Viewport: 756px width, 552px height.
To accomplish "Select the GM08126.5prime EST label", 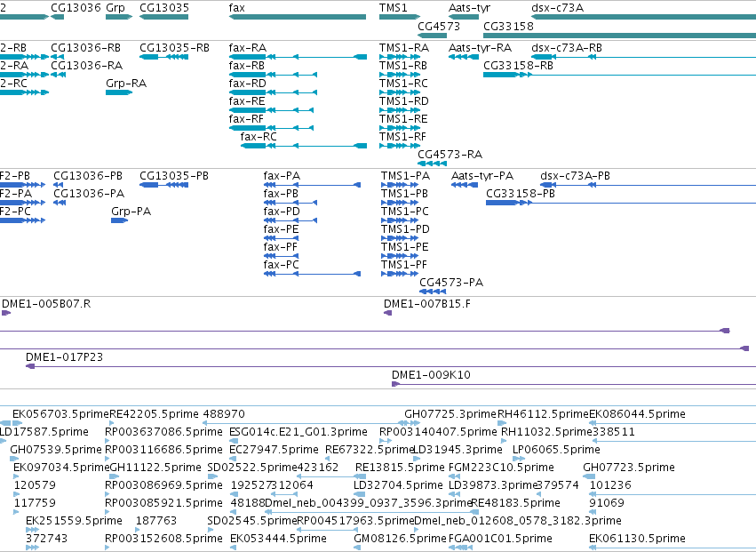I will pos(400,539).
